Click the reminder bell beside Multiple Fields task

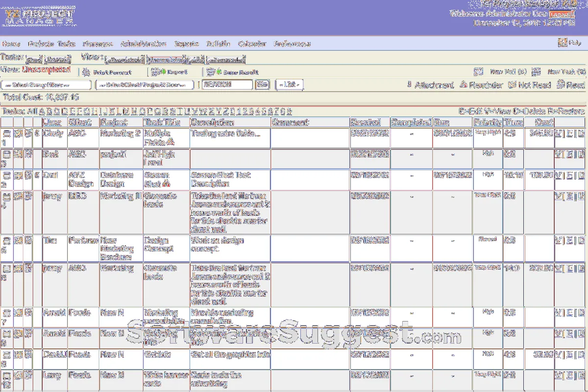point(171,142)
